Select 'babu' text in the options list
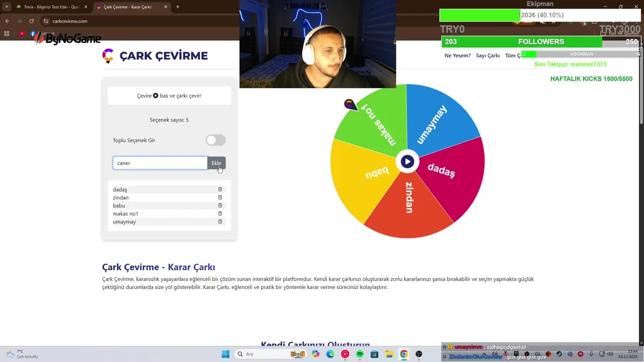 (x=119, y=206)
